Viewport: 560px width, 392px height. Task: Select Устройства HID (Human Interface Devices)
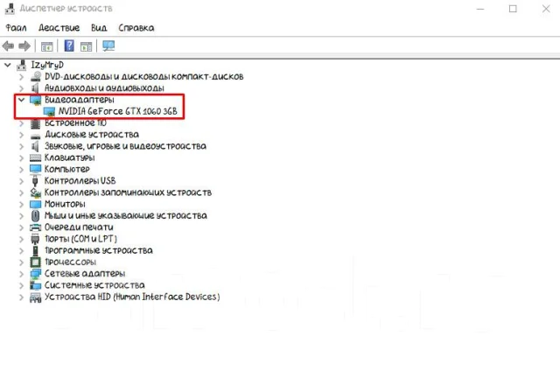[132, 297]
